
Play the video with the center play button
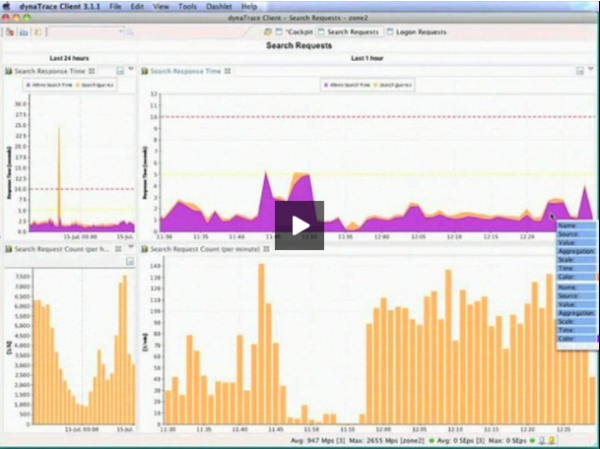click(299, 225)
